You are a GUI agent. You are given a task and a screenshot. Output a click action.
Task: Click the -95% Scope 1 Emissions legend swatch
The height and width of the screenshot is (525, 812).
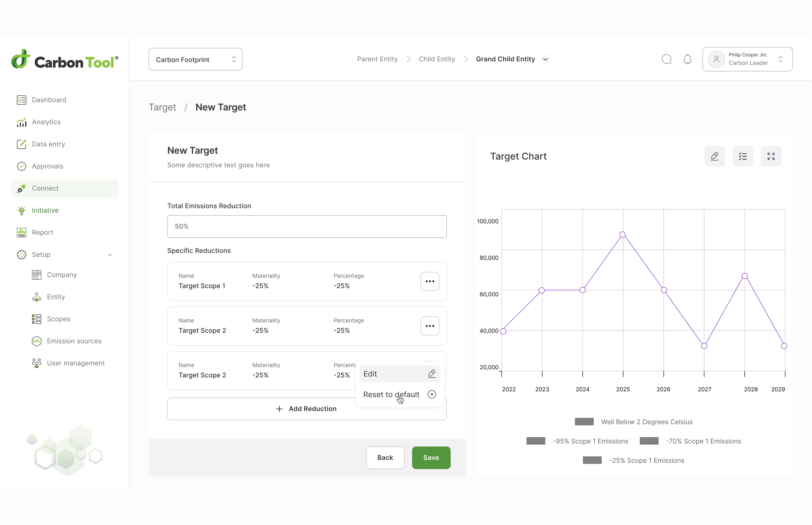coord(536,441)
